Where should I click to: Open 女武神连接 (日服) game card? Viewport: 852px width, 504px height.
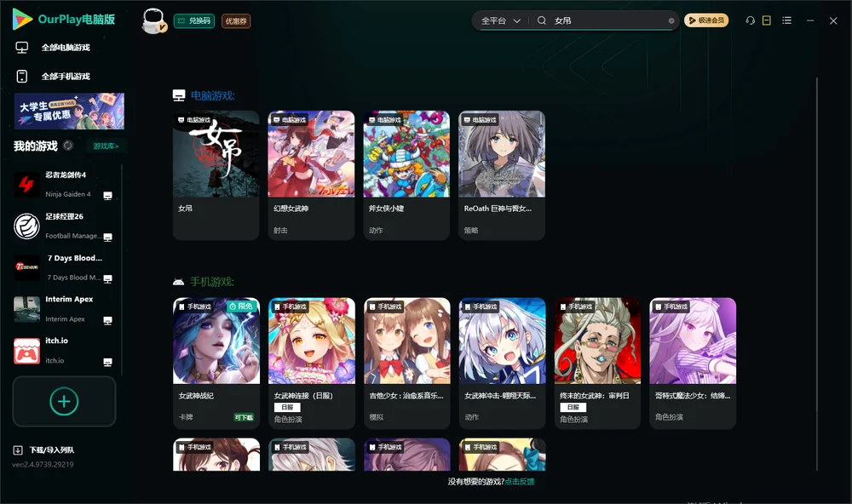(x=311, y=363)
